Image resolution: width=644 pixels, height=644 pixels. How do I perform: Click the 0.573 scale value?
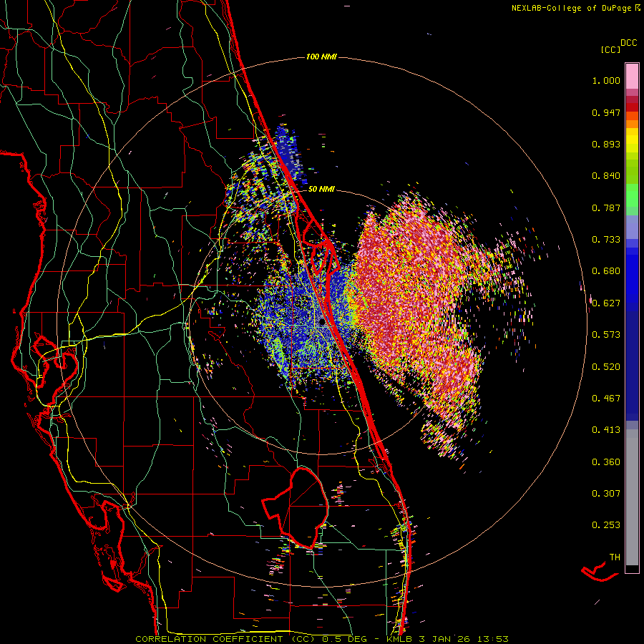pos(606,335)
